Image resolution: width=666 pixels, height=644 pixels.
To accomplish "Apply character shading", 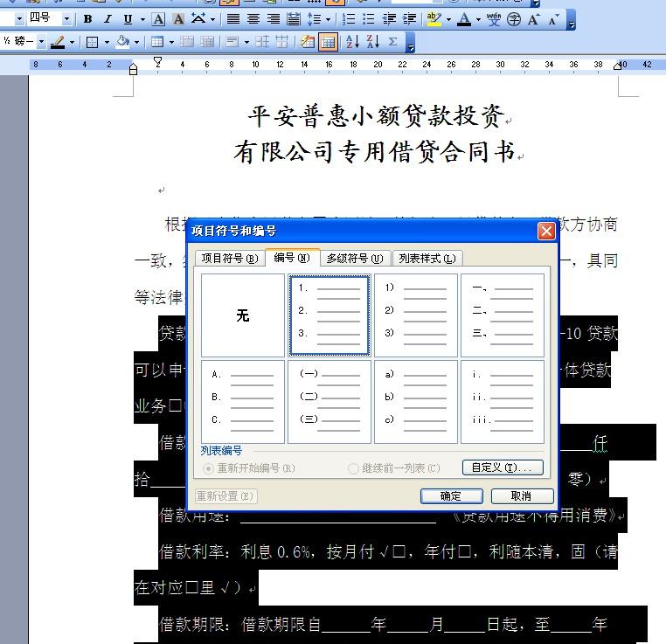I will pyautogui.click(x=178, y=19).
